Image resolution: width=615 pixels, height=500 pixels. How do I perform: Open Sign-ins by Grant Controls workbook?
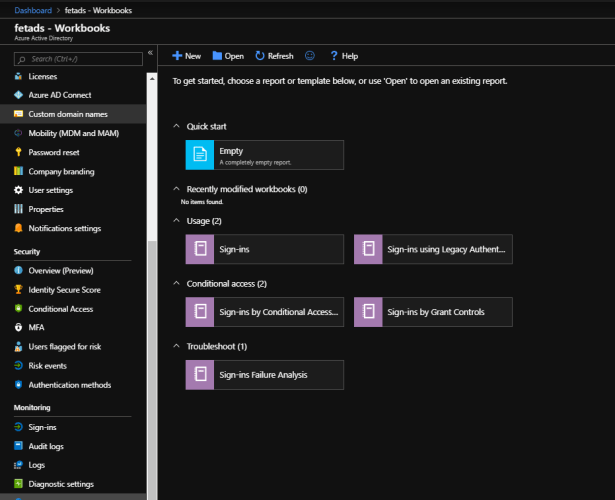click(x=433, y=312)
